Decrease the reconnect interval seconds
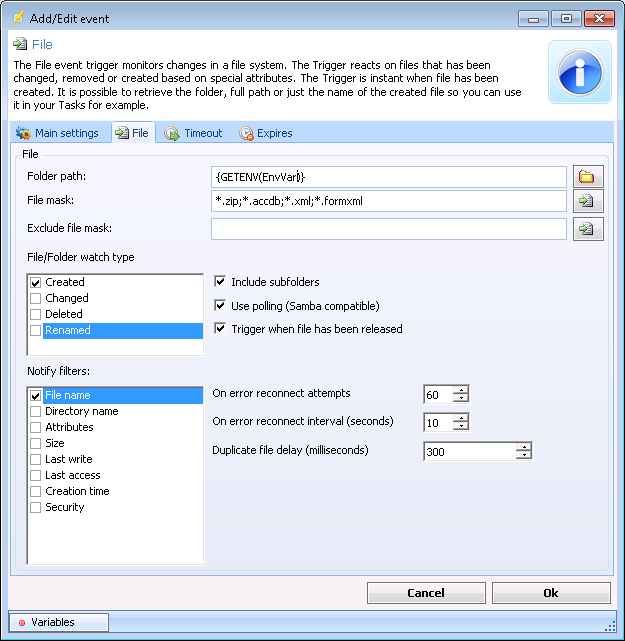Viewport: 625px width, 641px height. click(x=461, y=427)
